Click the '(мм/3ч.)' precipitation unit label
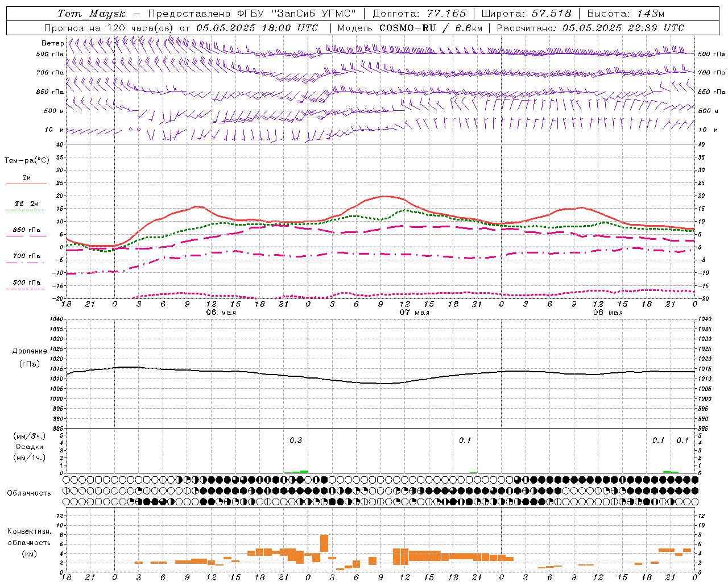Viewport: 728px width, 582px height. click(x=30, y=436)
